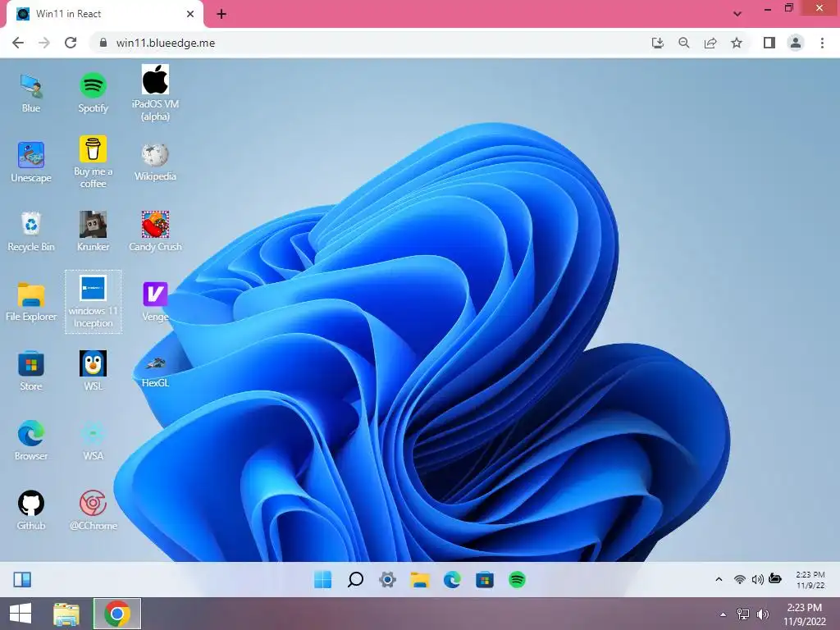Screen dimensions: 840x630
Task: Open Buy me a coffee shortcut
Action: tap(94, 162)
